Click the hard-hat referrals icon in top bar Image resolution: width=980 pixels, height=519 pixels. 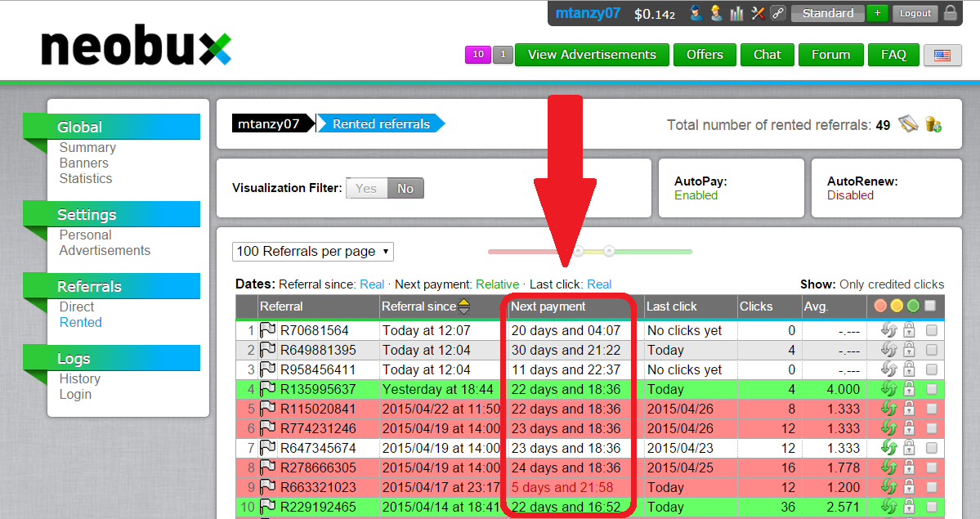pos(716,13)
